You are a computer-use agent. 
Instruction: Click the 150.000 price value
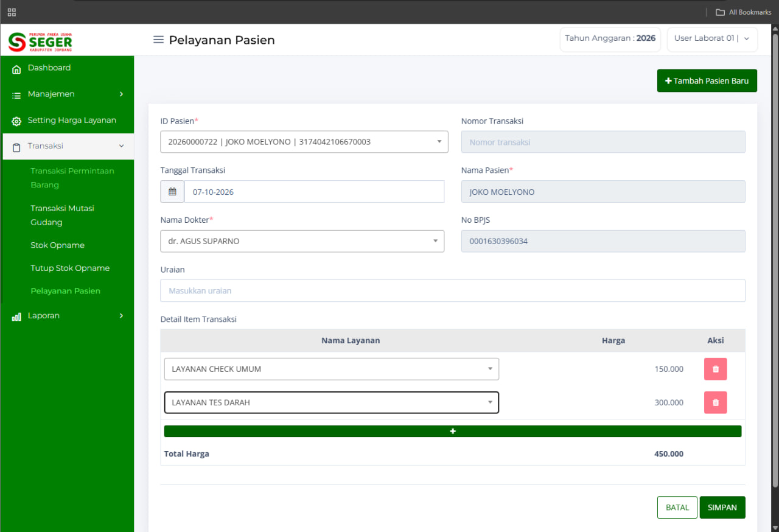669,369
